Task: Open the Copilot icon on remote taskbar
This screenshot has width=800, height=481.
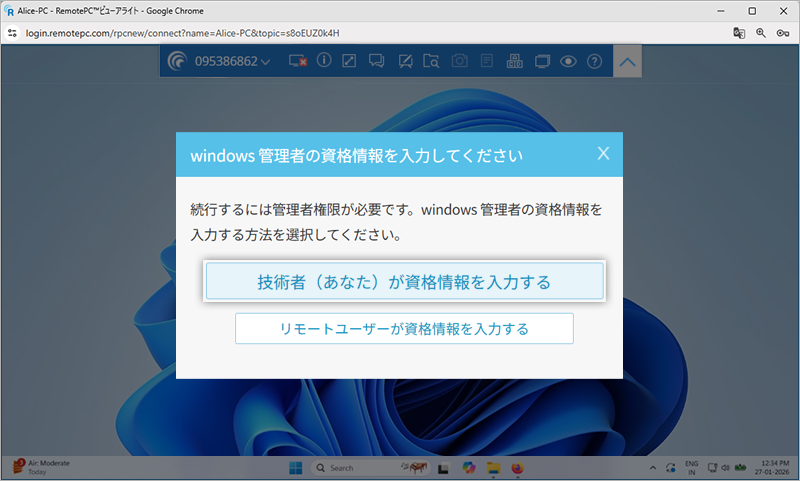Action: click(468, 468)
